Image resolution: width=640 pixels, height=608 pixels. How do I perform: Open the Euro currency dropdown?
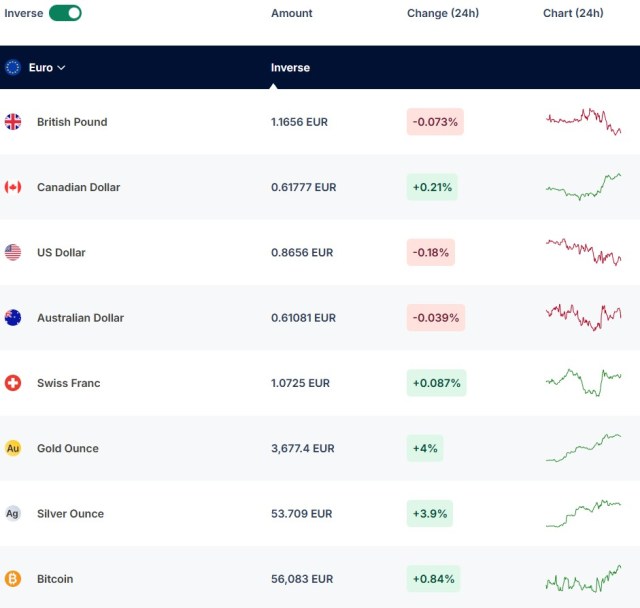point(47,67)
